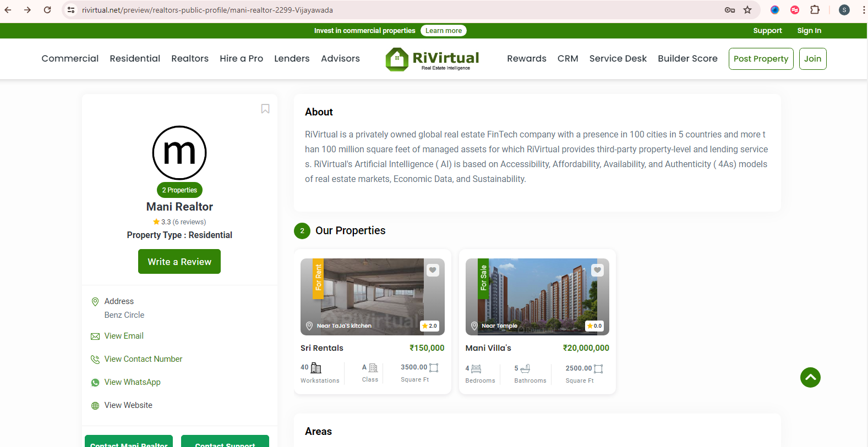Open browser extensions puzzle icon
The image size is (868, 447).
pos(815,10)
